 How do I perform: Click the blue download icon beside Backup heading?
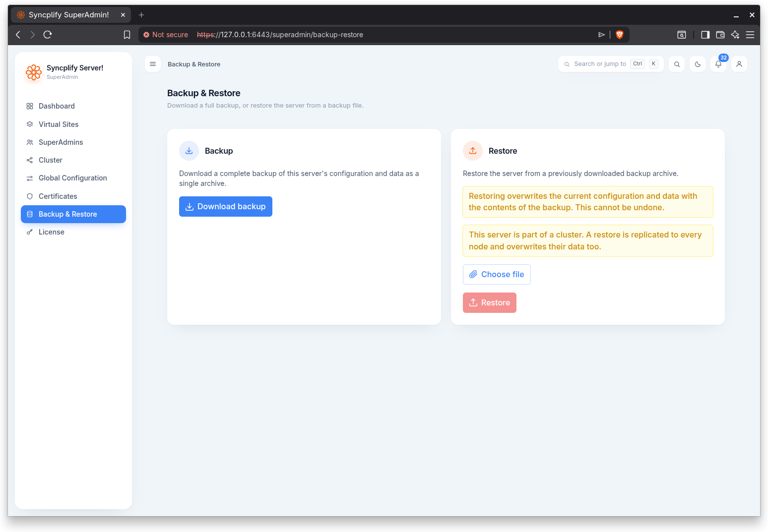(189, 151)
